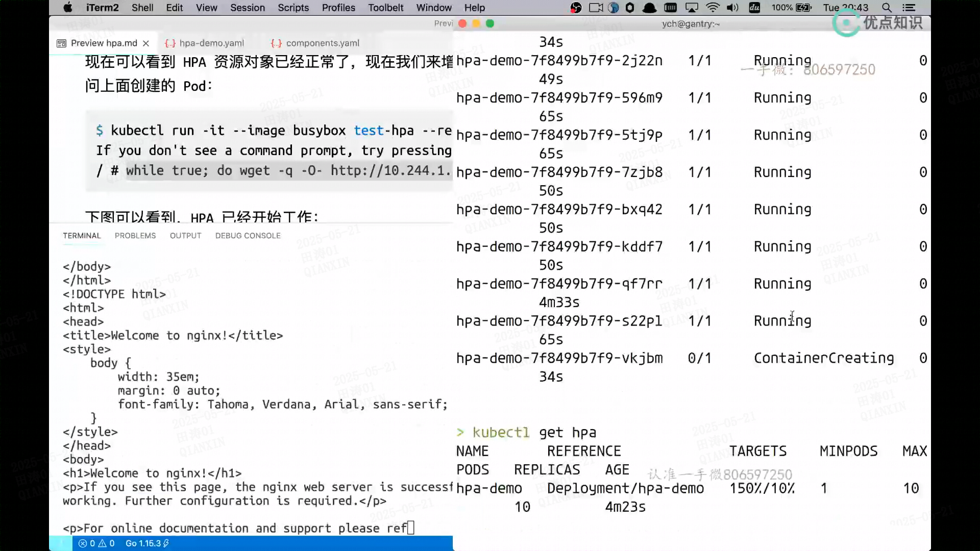This screenshot has height=551, width=980.
Task: Click the terminal input cursor after 'please ref'
Action: click(x=411, y=528)
